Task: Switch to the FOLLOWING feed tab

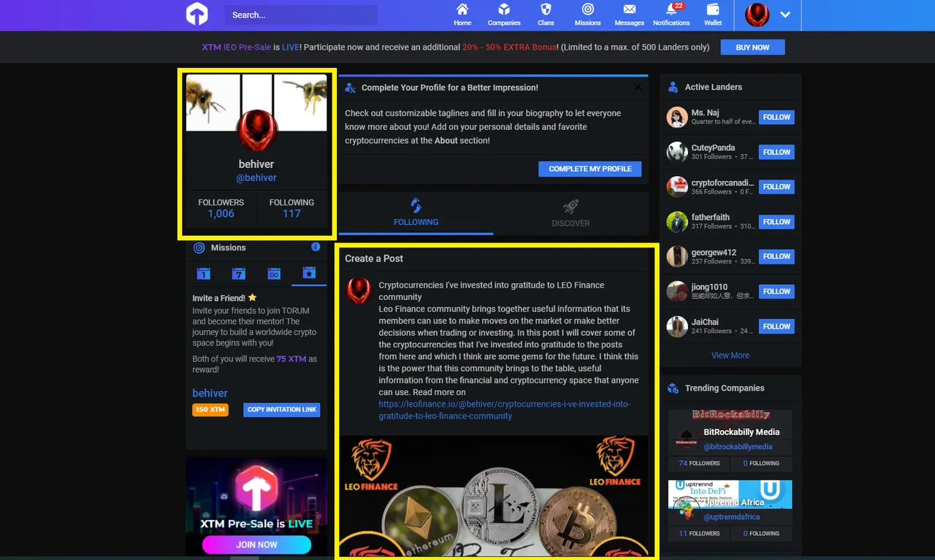Action: 416,212
